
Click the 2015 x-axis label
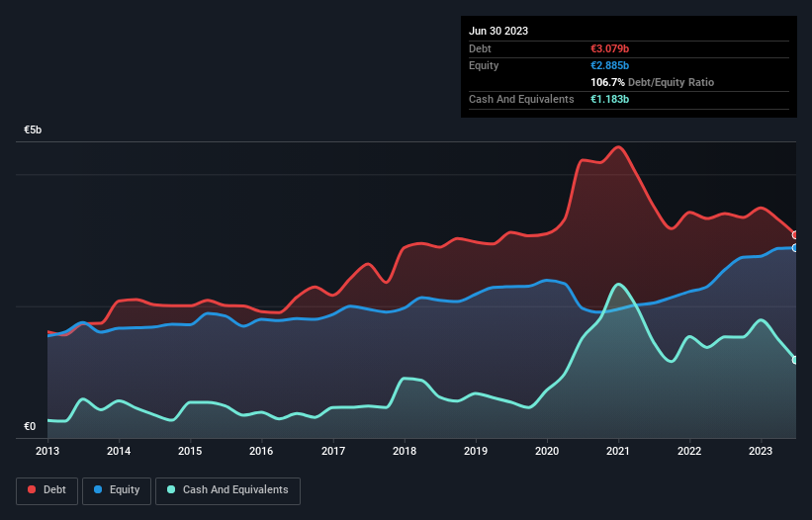tap(190, 451)
